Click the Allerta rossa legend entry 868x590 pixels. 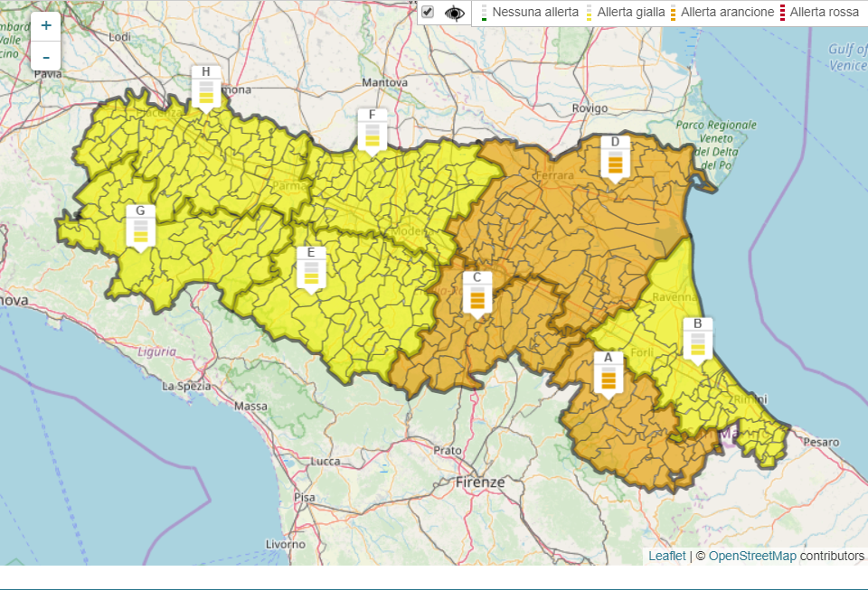pyautogui.click(x=823, y=13)
